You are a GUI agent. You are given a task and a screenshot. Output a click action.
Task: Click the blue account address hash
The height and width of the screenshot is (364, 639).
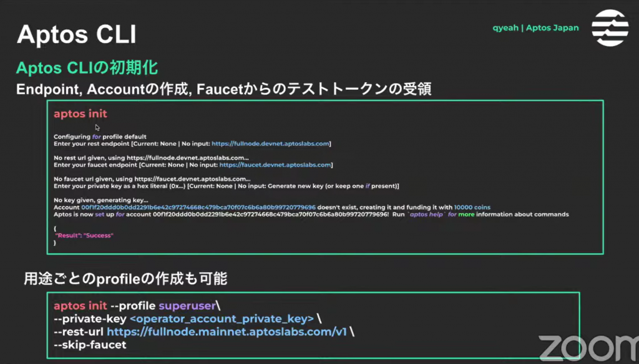[x=198, y=207]
